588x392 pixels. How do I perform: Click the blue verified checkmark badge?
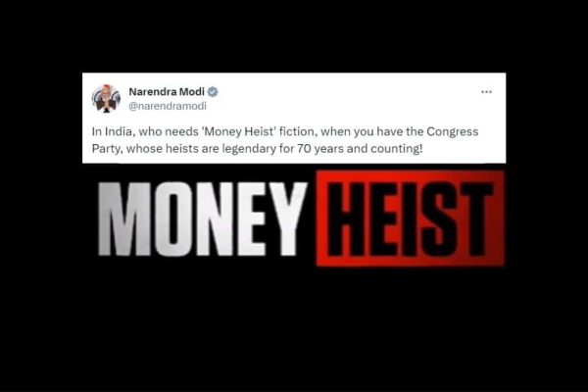point(213,91)
